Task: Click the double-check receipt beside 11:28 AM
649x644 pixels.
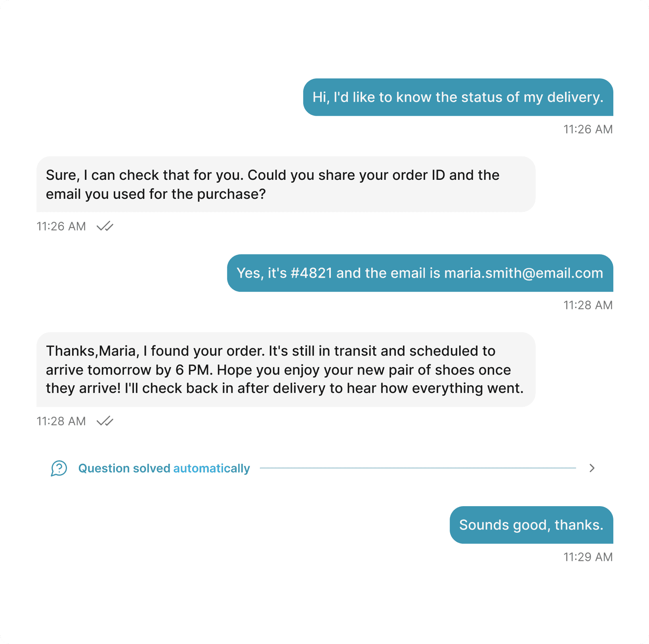Action: 105,421
